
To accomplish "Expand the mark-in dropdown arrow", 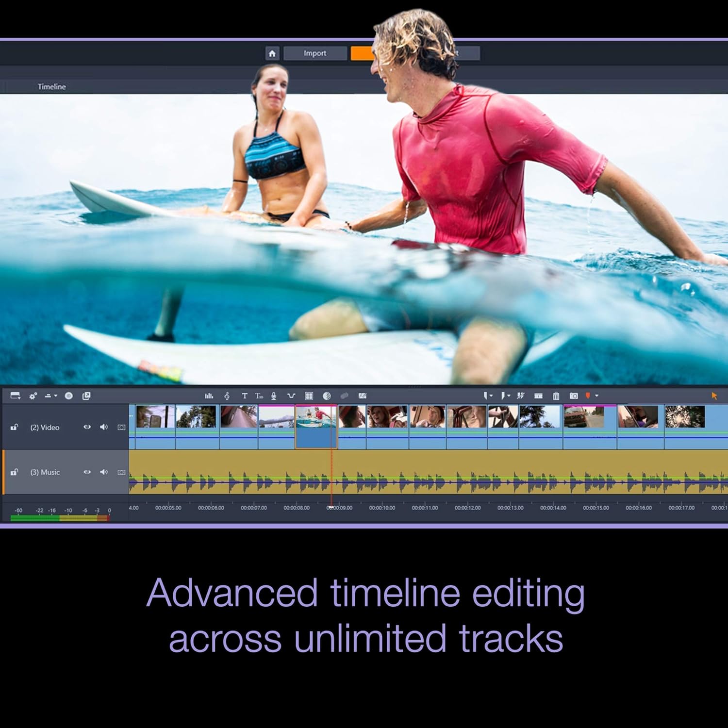I will (491, 396).
